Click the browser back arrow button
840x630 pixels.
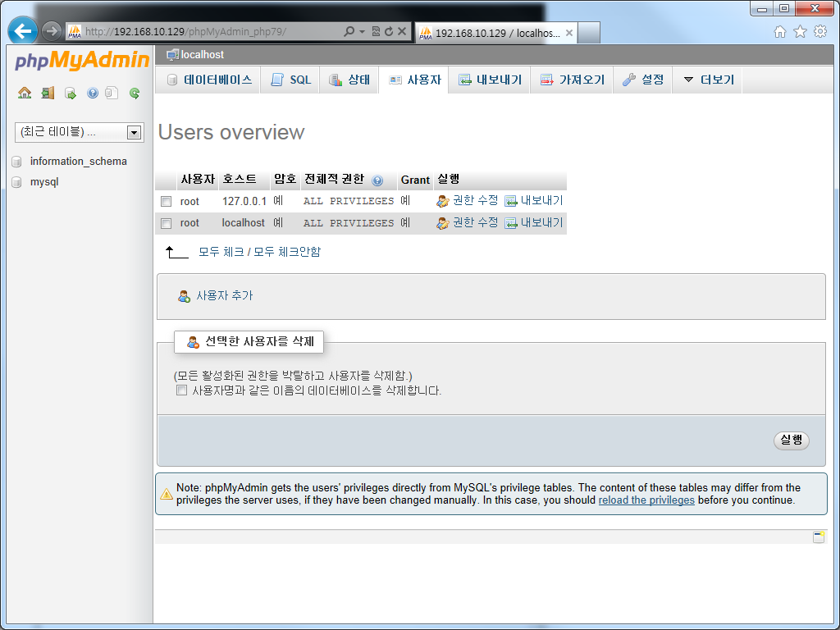click(x=22, y=31)
